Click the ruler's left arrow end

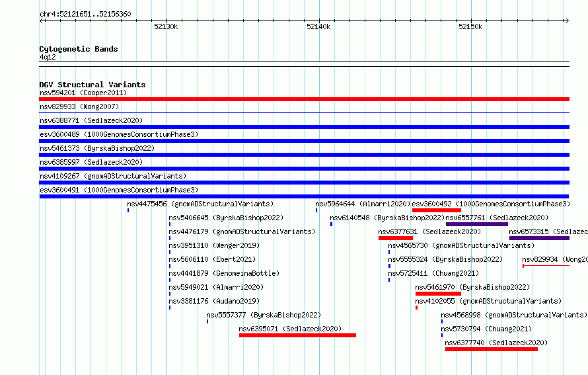(x=41, y=21)
